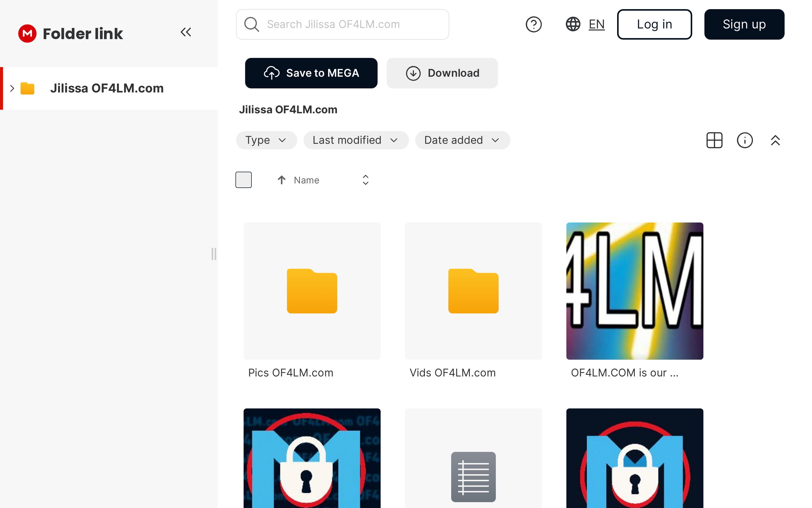The image size is (812, 508).
Task: Toggle the select-all checkbox
Action: click(x=244, y=180)
